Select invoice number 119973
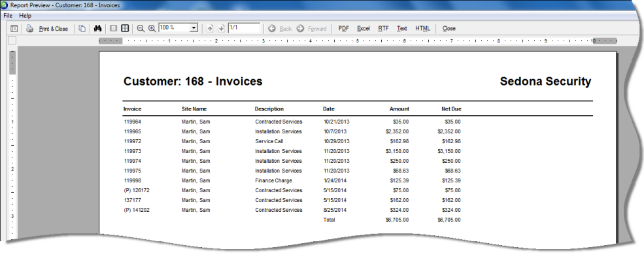The height and width of the screenshot is (253, 644). pyautogui.click(x=132, y=152)
